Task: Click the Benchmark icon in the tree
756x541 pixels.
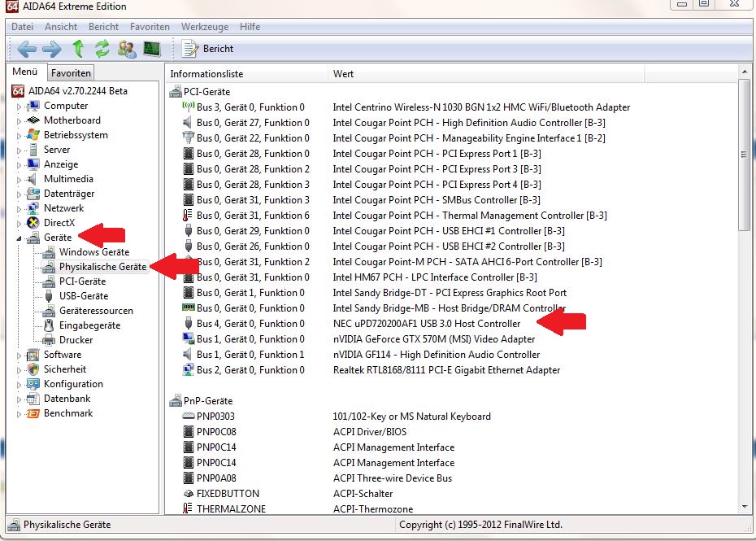Action: (x=33, y=413)
